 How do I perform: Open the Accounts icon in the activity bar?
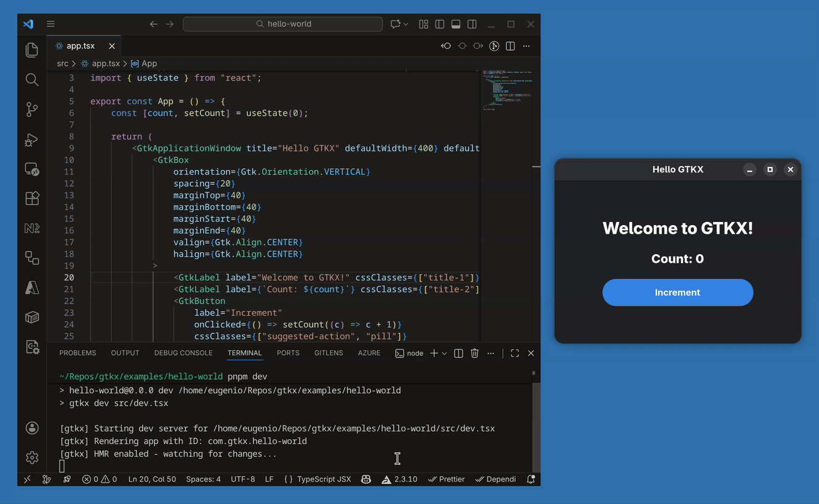coord(32,428)
